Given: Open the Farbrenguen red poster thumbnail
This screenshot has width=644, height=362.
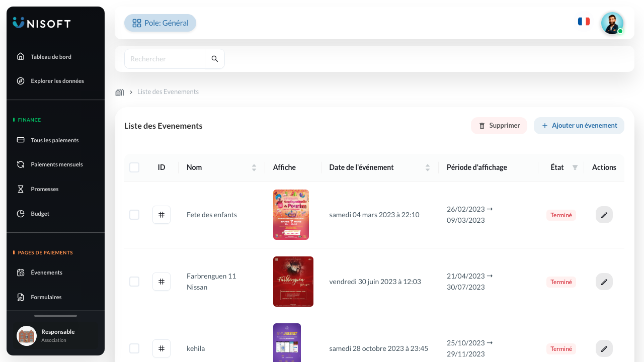Looking at the screenshot, I should coord(293,282).
